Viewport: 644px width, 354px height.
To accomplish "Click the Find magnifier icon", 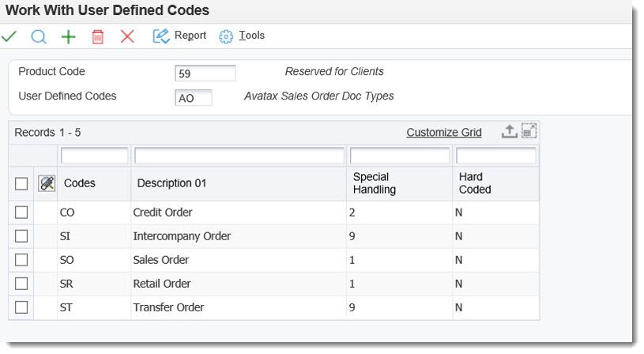I will click(x=39, y=36).
